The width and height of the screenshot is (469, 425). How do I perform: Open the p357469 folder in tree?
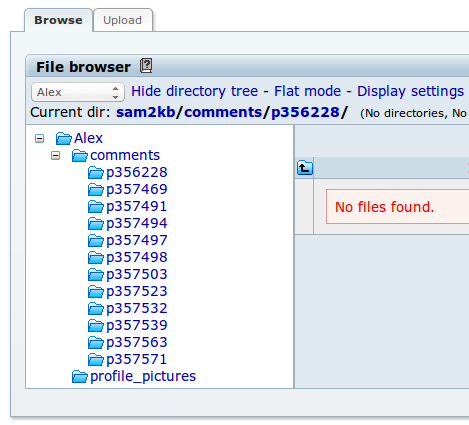click(x=137, y=189)
